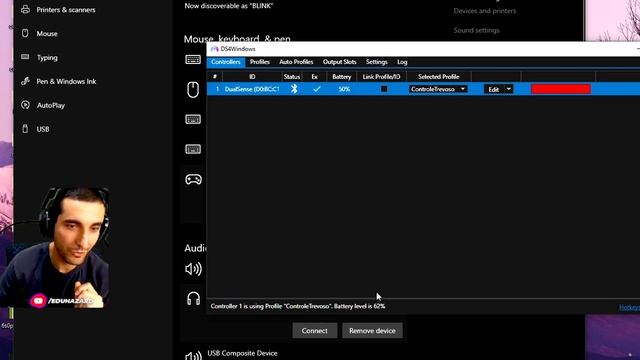Click the Remove device button
This screenshot has height=360, width=640.
[372, 331]
